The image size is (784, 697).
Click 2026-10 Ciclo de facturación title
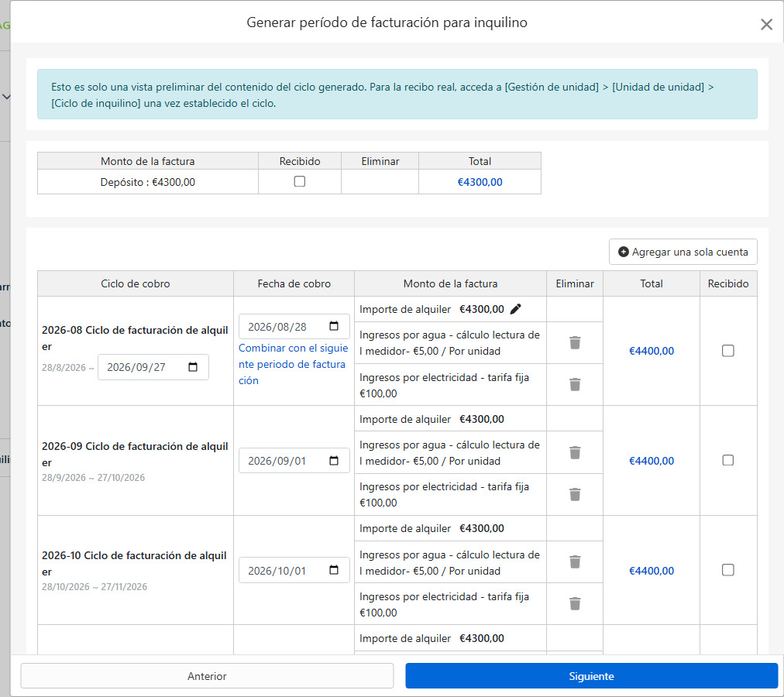tap(134, 564)
